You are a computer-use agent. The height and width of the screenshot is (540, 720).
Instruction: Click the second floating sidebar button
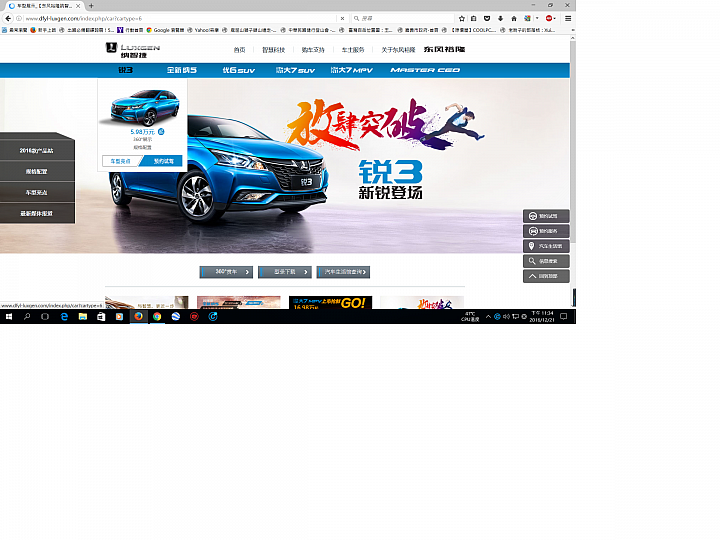point(546,231)
